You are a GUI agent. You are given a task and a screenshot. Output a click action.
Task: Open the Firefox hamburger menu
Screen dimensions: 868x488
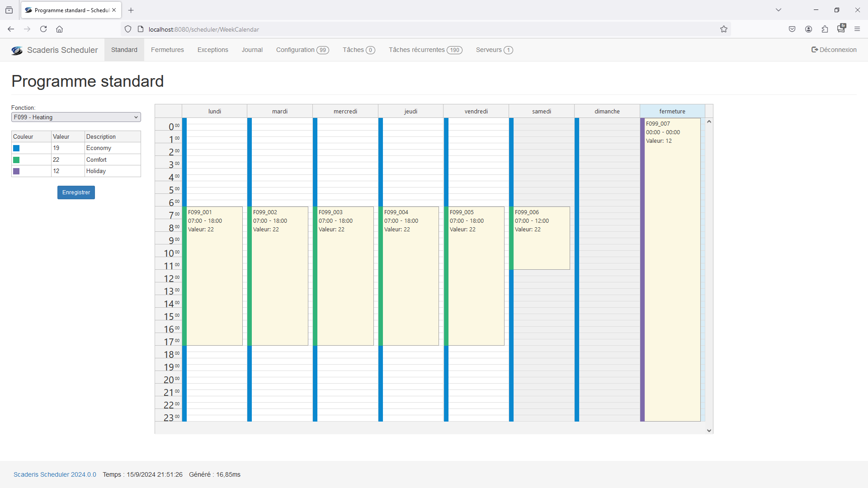(x=857, y=29)
